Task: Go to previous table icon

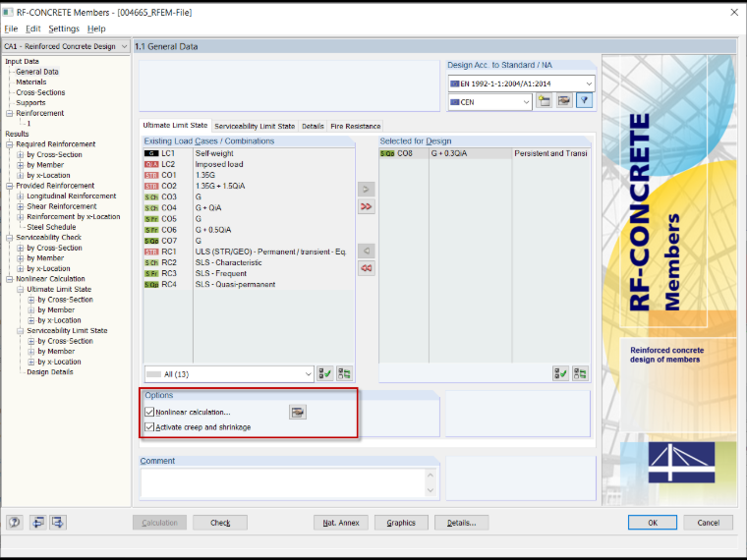Action: [x=37, y=523]
